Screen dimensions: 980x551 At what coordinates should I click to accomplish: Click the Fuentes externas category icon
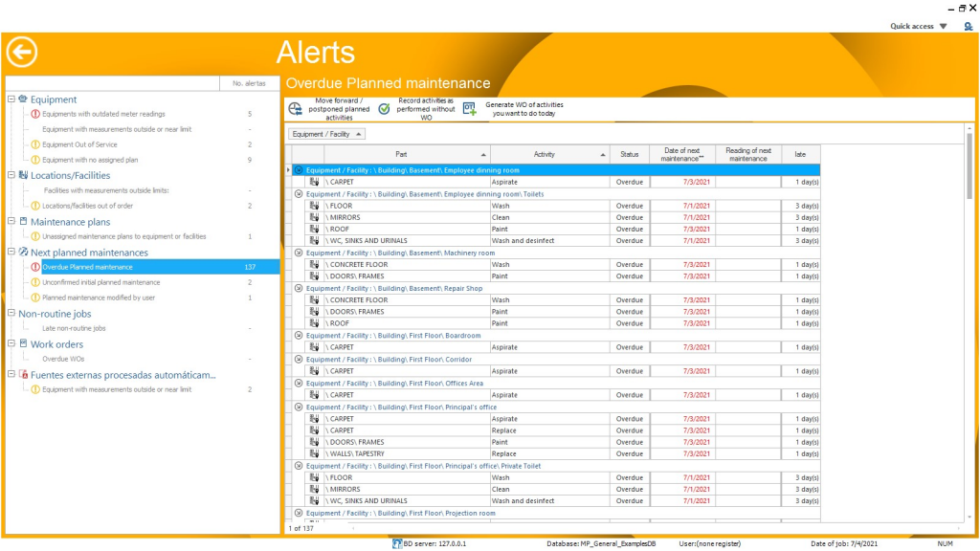[23, 374]
